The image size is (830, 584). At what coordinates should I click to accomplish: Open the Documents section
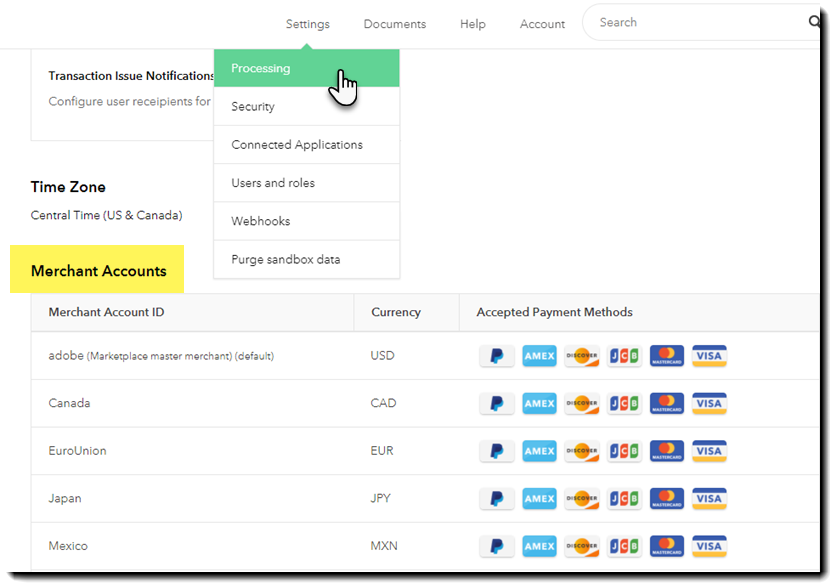[394, 24]
